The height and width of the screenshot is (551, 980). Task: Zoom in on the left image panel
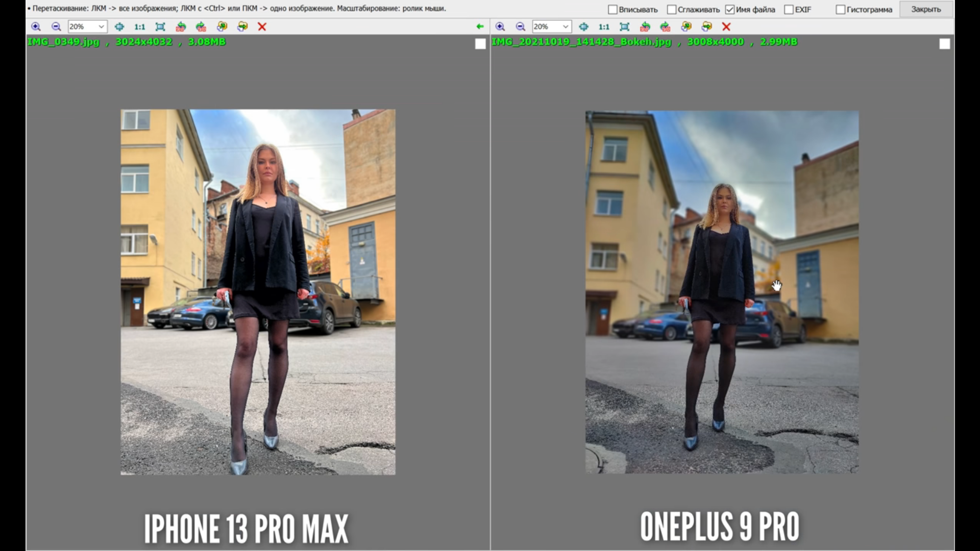[36, 27]
